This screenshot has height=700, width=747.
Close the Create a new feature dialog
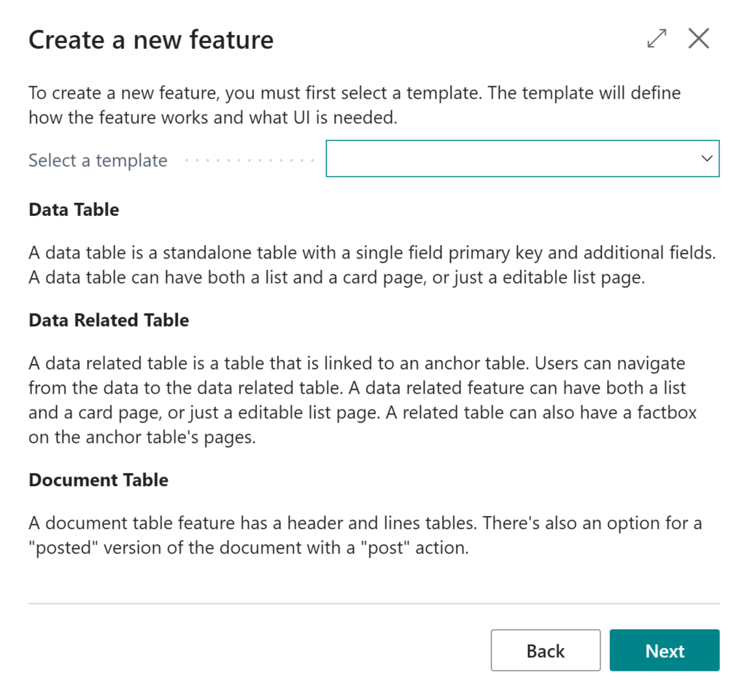click(698, 38)
